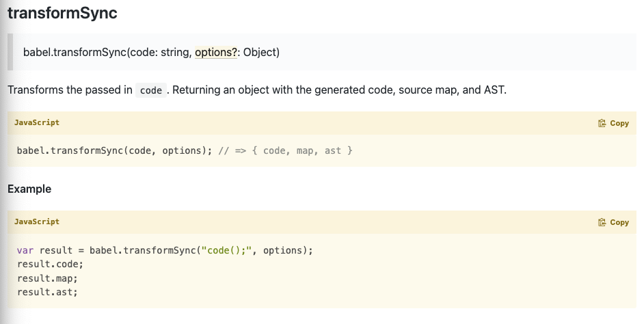
Task: Click the line starting with var result
Action: (x=165, y=250)
